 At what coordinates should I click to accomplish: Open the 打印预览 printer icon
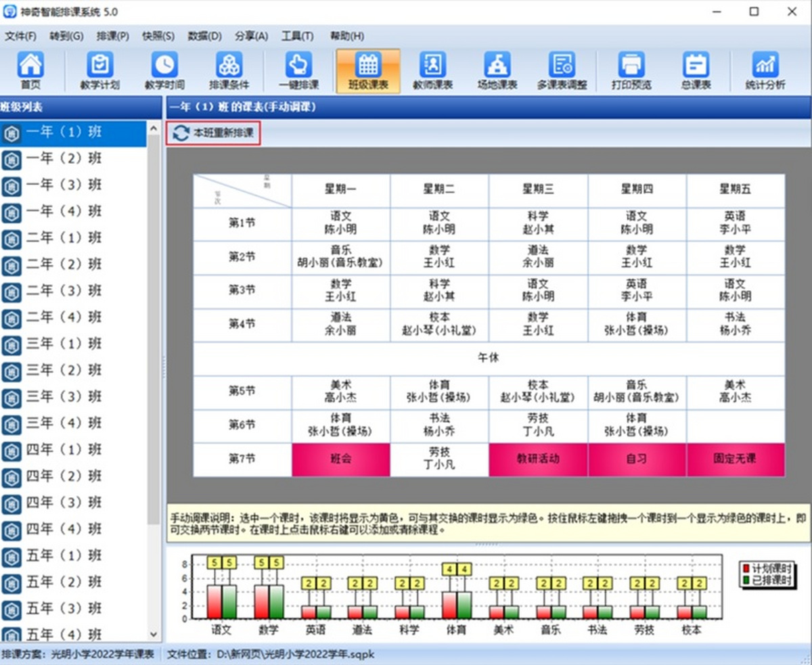(631, 71)
